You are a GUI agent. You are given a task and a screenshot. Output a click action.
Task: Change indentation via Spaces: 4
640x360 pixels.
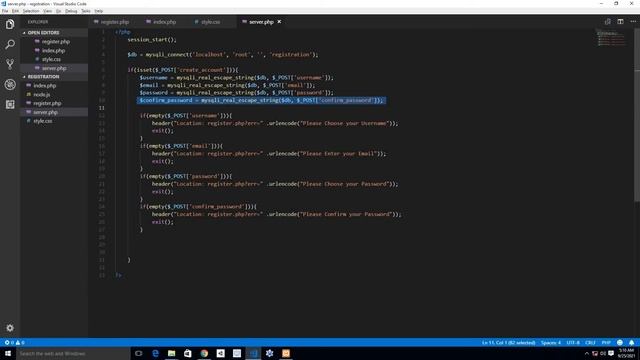pos(551,342)
